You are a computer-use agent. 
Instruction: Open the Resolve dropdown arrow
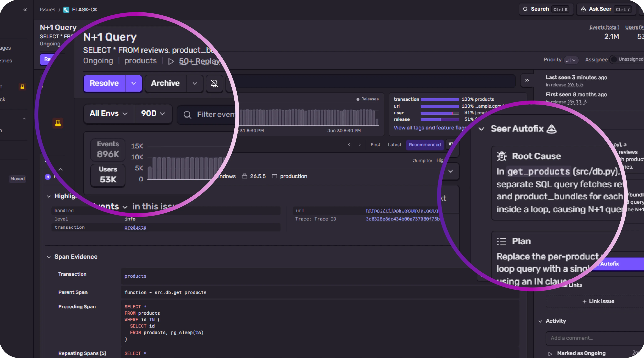point(133,83)
